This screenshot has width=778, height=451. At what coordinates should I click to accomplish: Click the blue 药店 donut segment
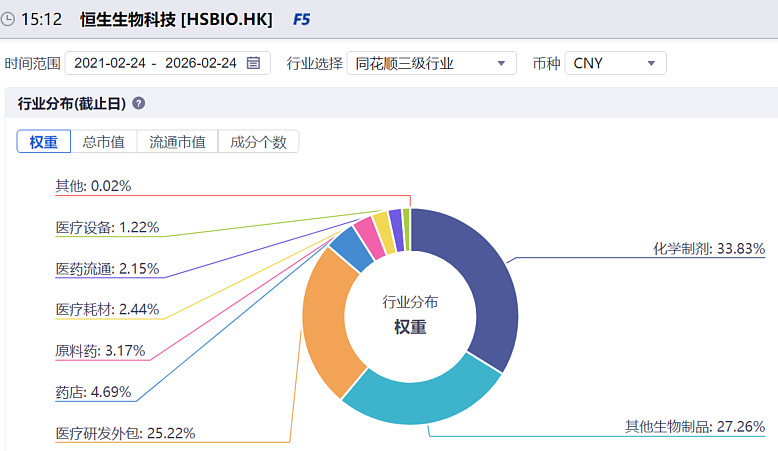pyautogui.click(x=353, y=248)
